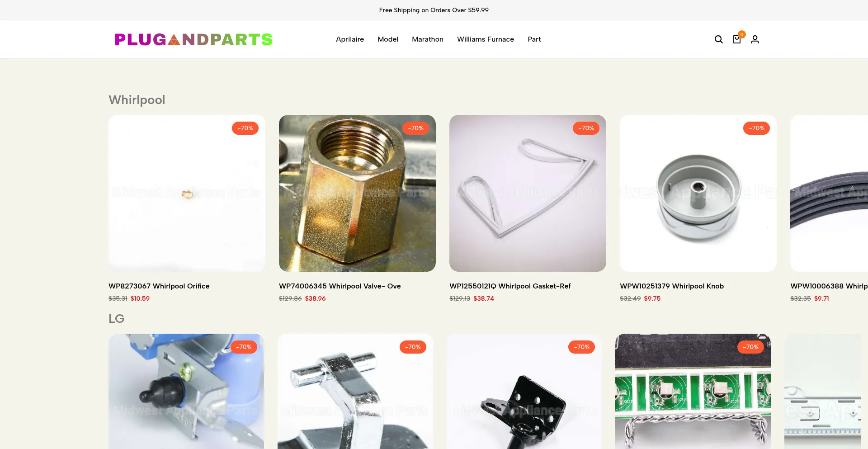
Task: Open WP74006345 Whirlpool Valve product link
Action: point(340,286)
